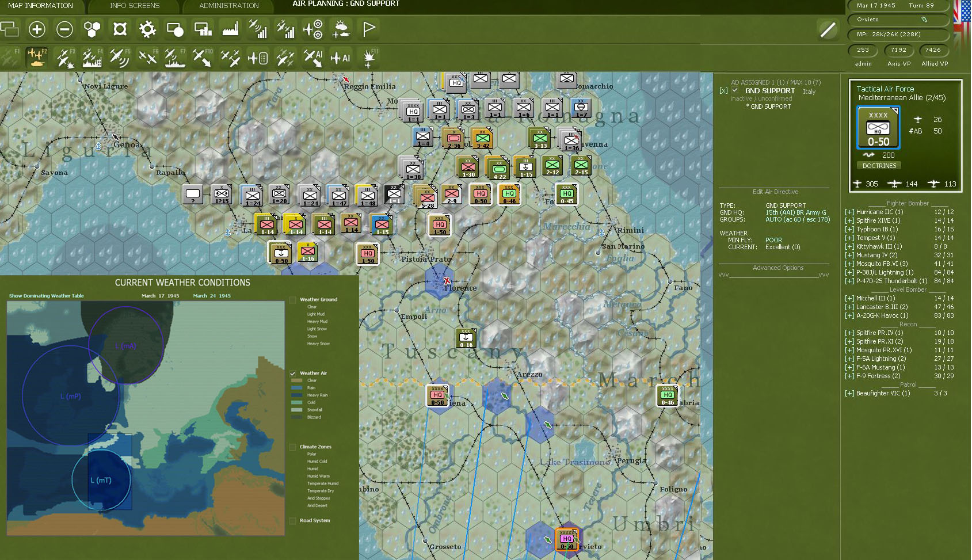972x560 pixels.
Task: Click the AUTO (ac 60 / esc 178) groups link
Action: (798, 220)
